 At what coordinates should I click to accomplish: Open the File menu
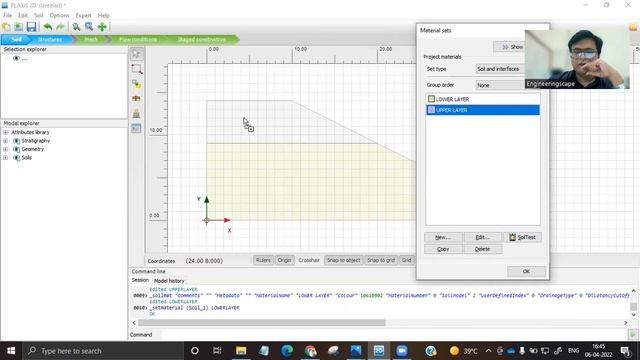point(7,15)
